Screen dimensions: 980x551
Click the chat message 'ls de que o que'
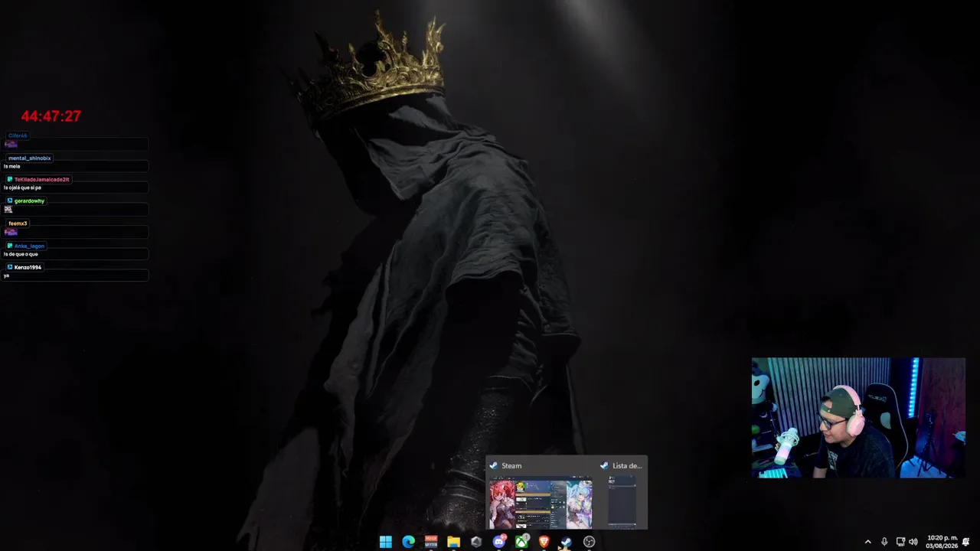pyautogui.click(x=21, y=254)
